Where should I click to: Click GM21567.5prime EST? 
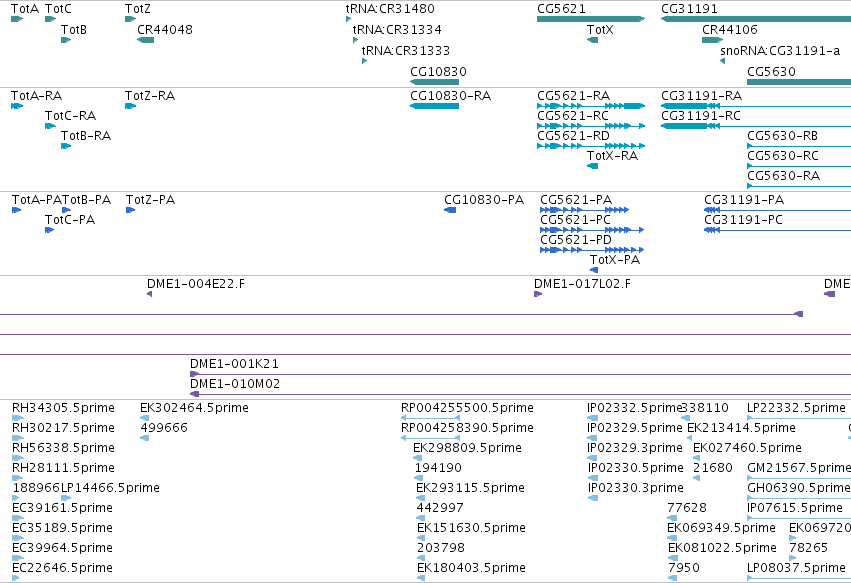click(799, 478)
